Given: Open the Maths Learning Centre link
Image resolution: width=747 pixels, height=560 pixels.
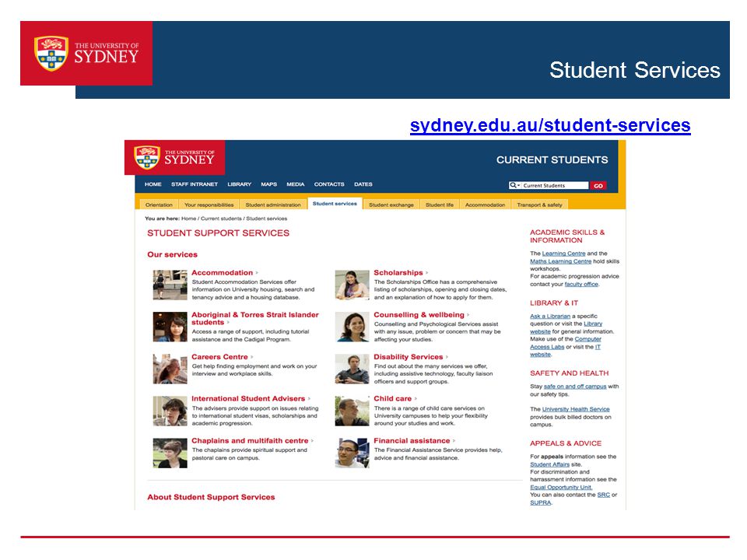Looking at the screenshot, I should pos(561,261).
